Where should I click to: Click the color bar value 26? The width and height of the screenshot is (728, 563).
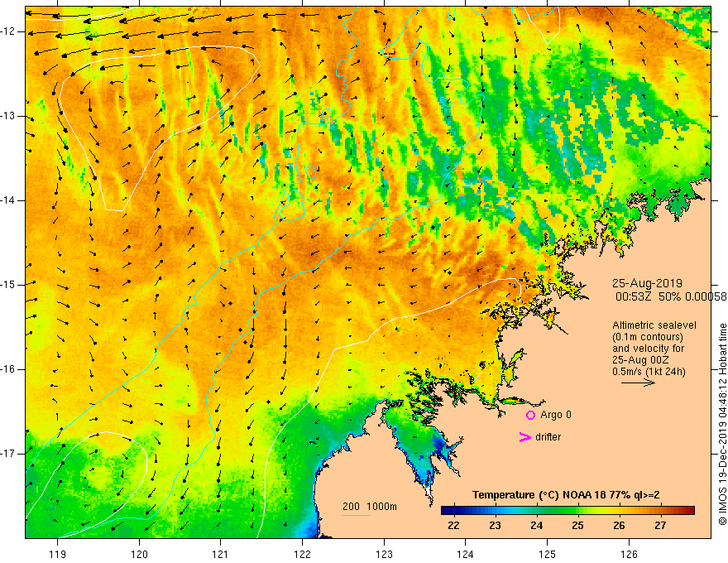click(619, 526)
